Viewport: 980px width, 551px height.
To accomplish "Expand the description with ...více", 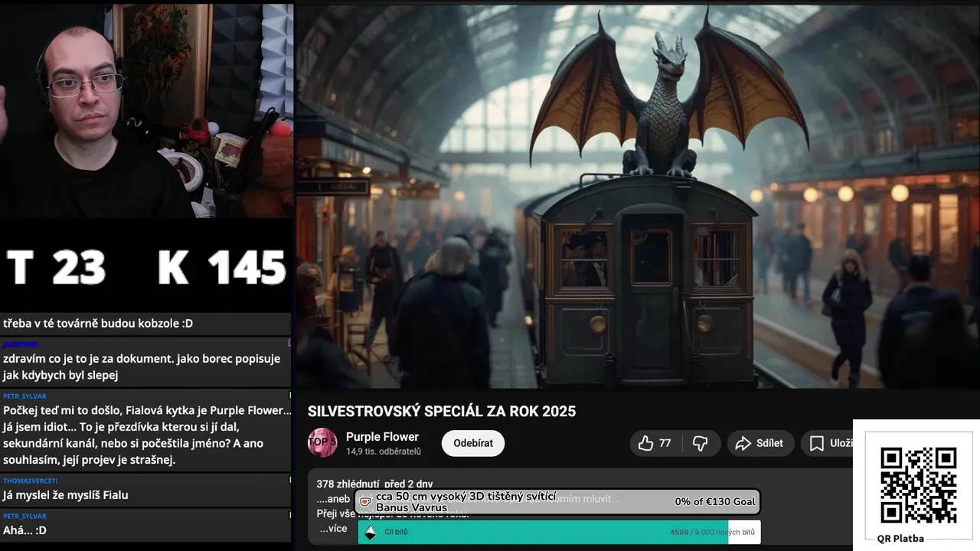I will pyautogui.click(x=333, y=529).
